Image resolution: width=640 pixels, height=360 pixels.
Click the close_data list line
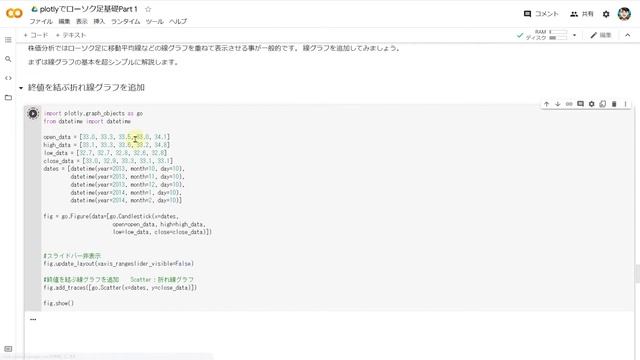[108, 161]
